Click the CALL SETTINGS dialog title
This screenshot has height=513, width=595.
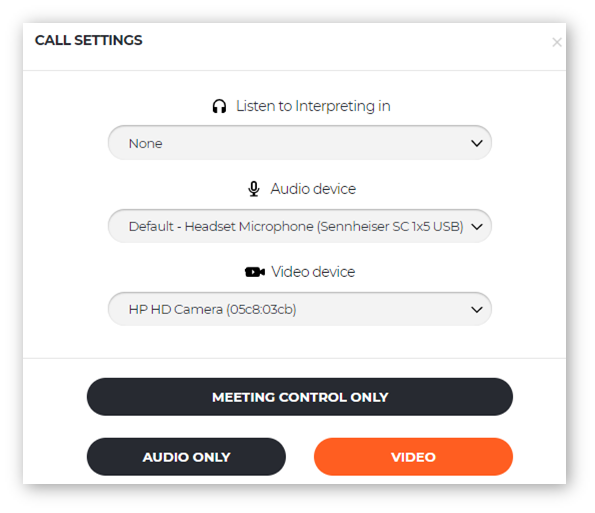88,40
